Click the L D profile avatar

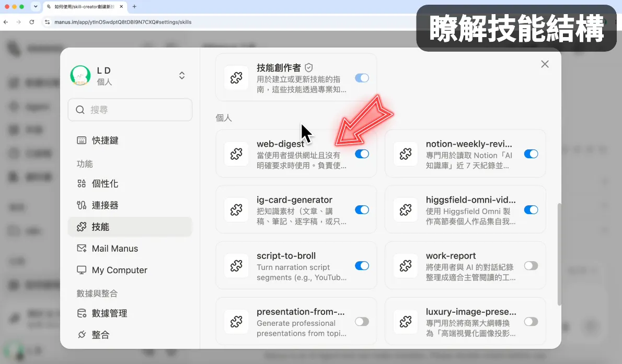click(80, 75)
